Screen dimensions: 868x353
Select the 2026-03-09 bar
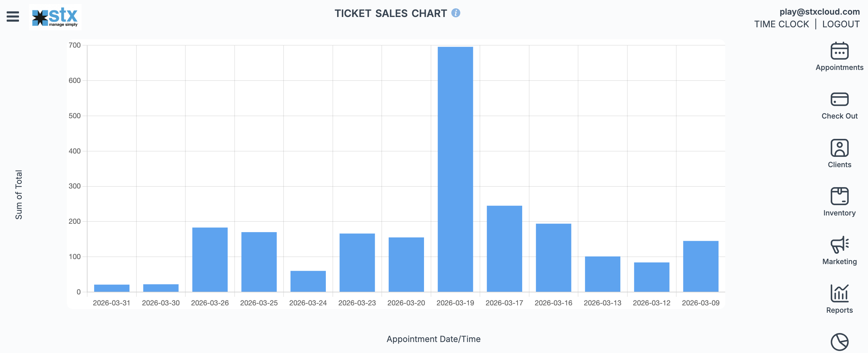[x=701, y=266]
